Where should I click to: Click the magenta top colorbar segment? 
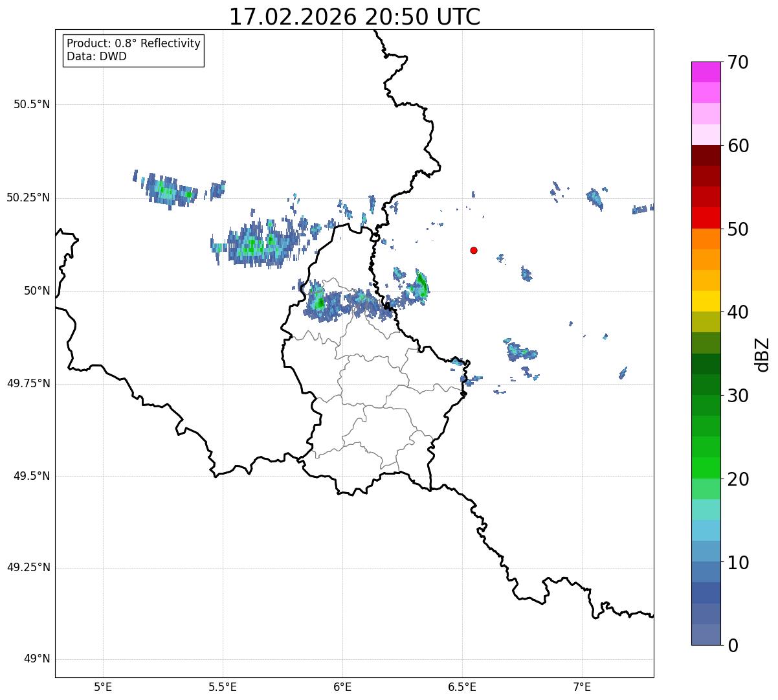(706, 72)
